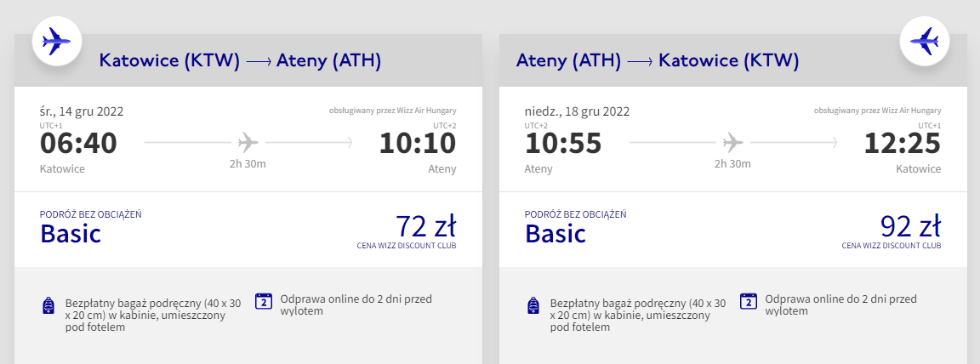Viewport: 980px width, 364px height.
Task: Click the outbound date śr., 14 gru 2022
Action: 82,111
